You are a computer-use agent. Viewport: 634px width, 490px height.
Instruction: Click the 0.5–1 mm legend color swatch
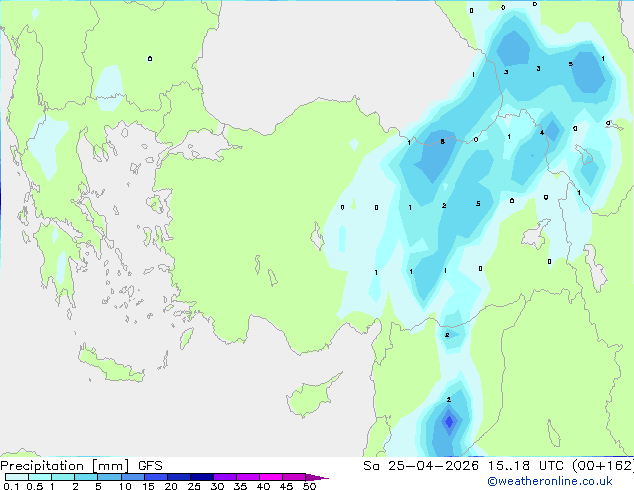[40, 477]
